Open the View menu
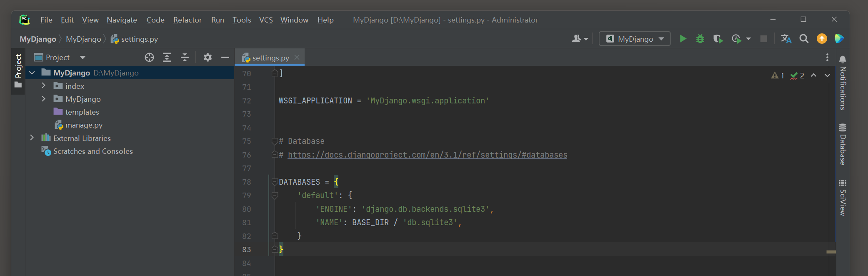Screen dimensions: 868x276 tap(90, 20)
